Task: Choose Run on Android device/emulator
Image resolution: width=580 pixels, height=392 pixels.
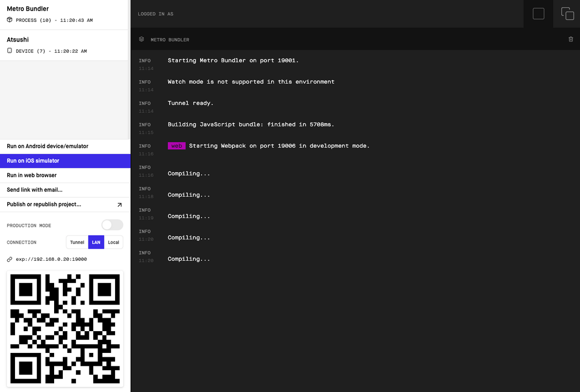Action: click(65, 146)
